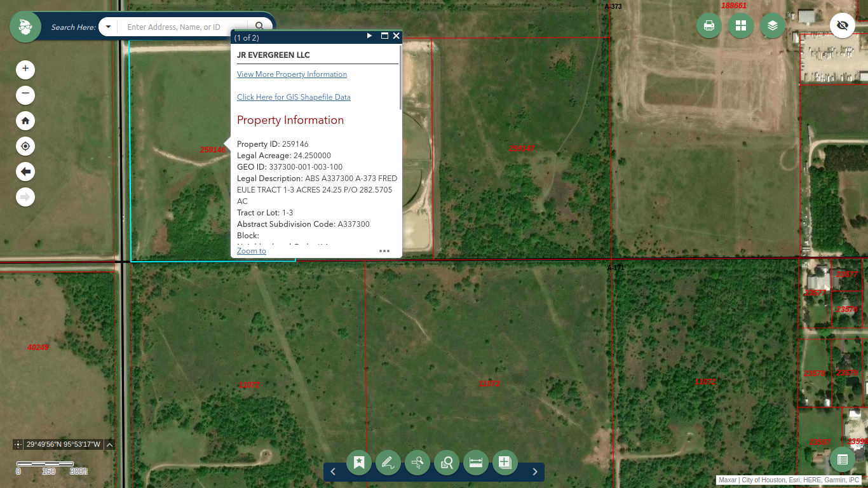The image size is (868, 488).
Task: Close the property information popup
Action: pyautogui.click(x=396, y=36)
